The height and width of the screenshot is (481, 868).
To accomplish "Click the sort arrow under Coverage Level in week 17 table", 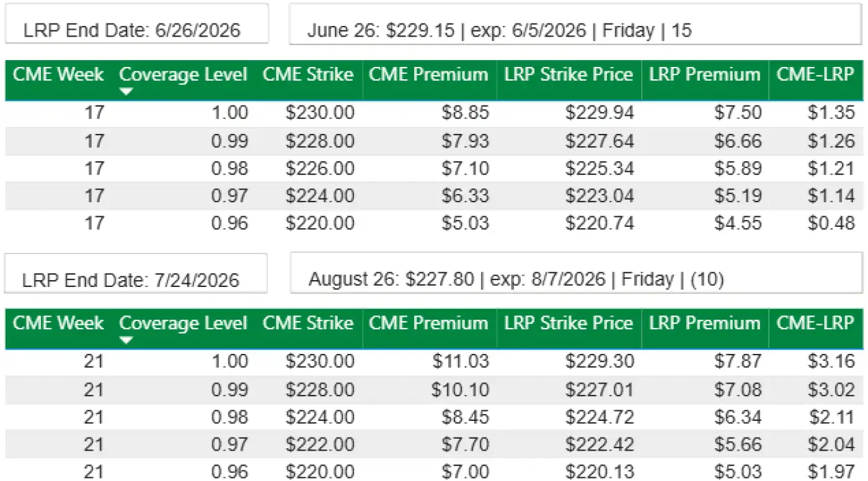I will 126,92.
